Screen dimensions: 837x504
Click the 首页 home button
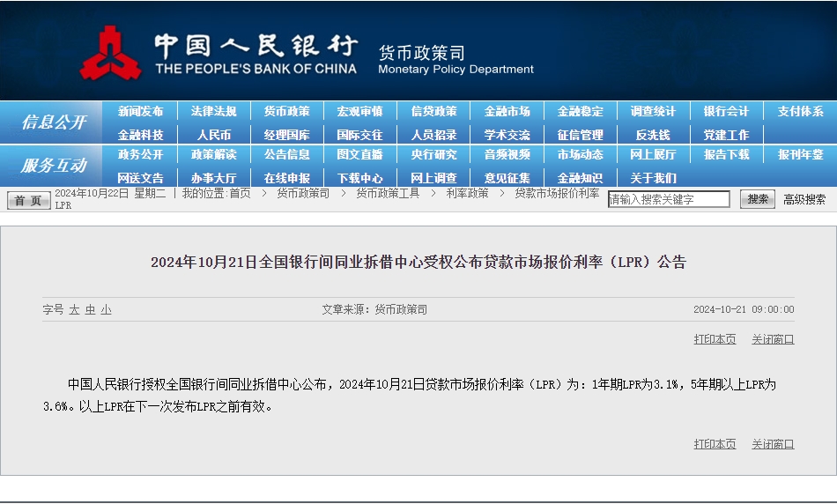29,201
